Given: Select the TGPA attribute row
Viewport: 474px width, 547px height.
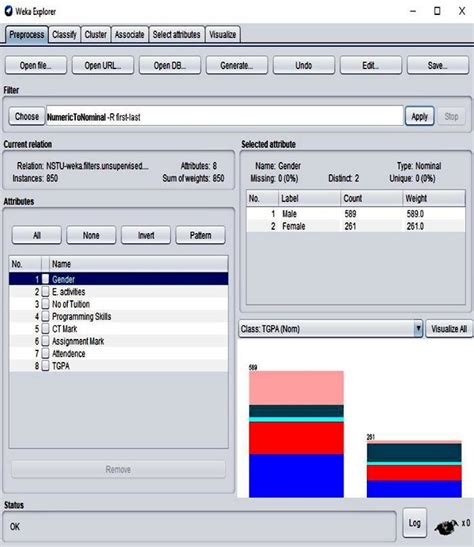Looking at the screenshot, I should point(119,366).
